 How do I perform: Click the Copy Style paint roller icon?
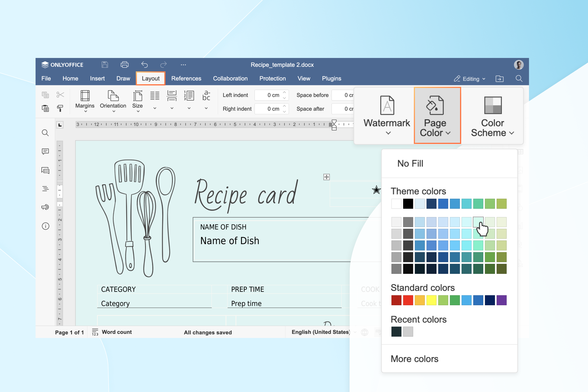point(60,108)
